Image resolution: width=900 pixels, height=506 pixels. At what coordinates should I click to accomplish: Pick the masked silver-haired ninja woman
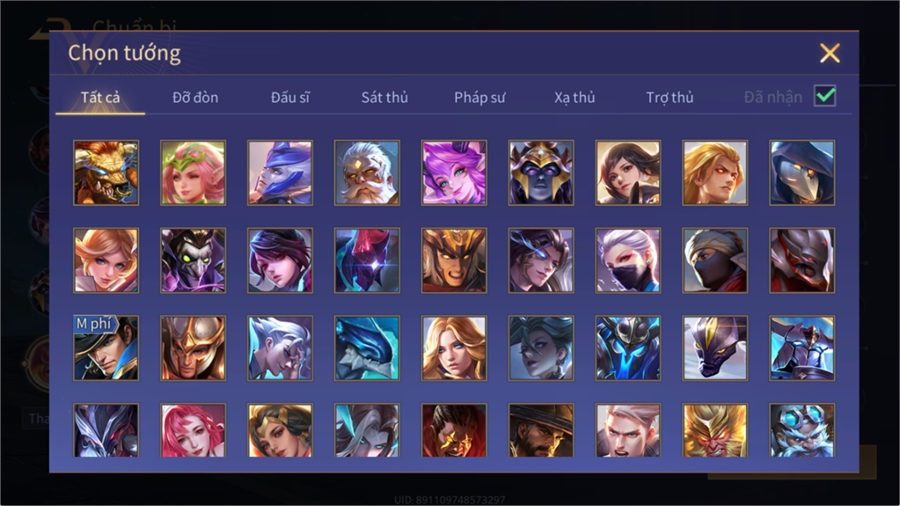pos(628,260)
